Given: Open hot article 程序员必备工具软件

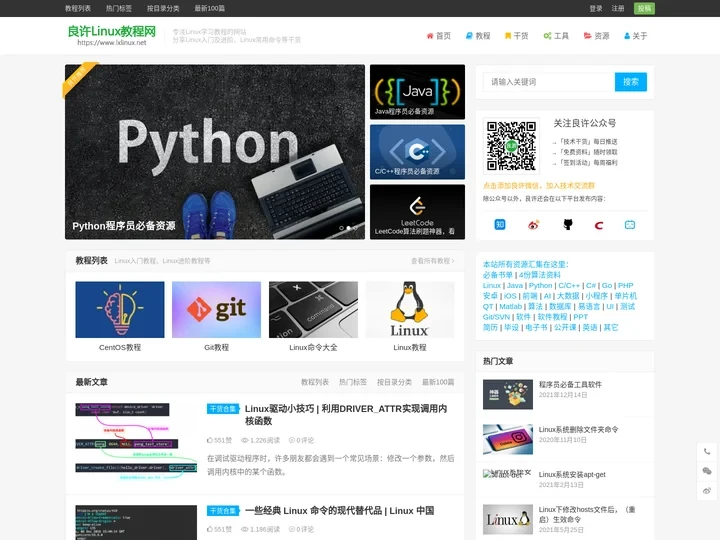Looking at the screenshot, I should click(x=570, y=385).
